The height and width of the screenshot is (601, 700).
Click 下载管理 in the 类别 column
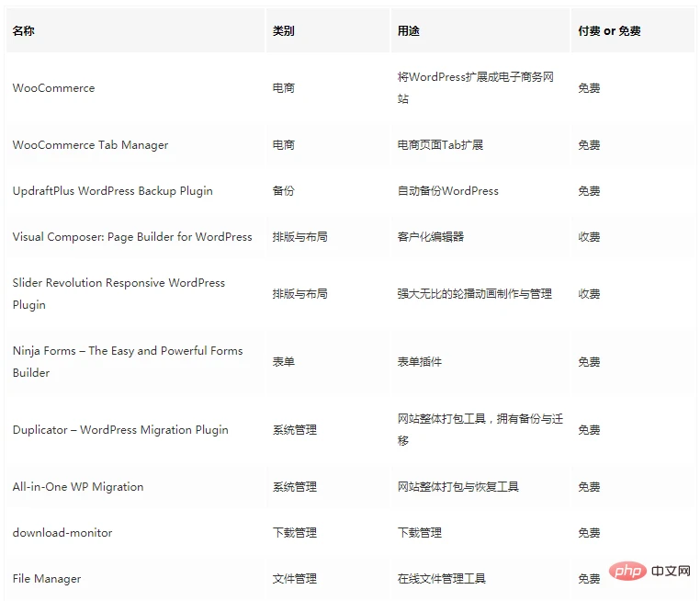coord(295,533)
